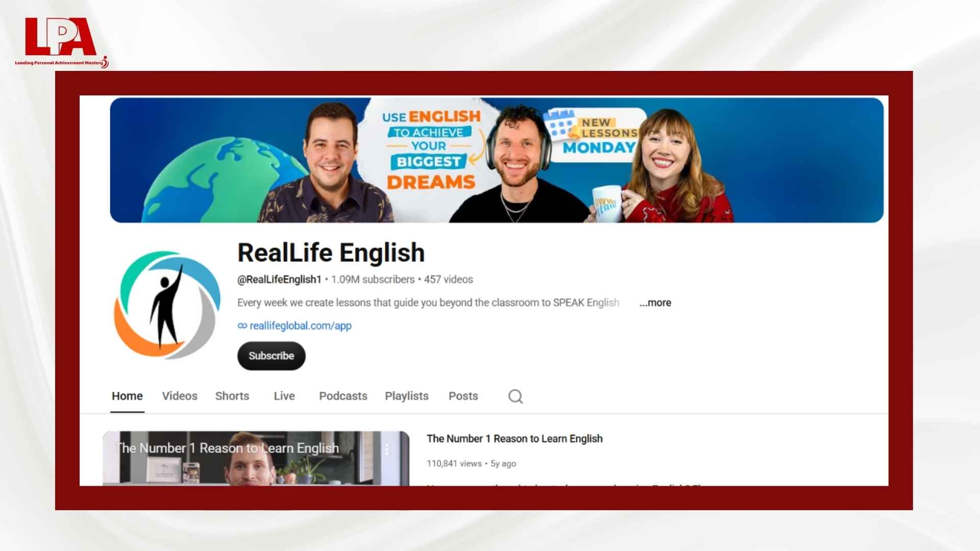Click the channel banner image
Image resolution: width=980 pixels, height=551 pixels.
tap(497, 160)
